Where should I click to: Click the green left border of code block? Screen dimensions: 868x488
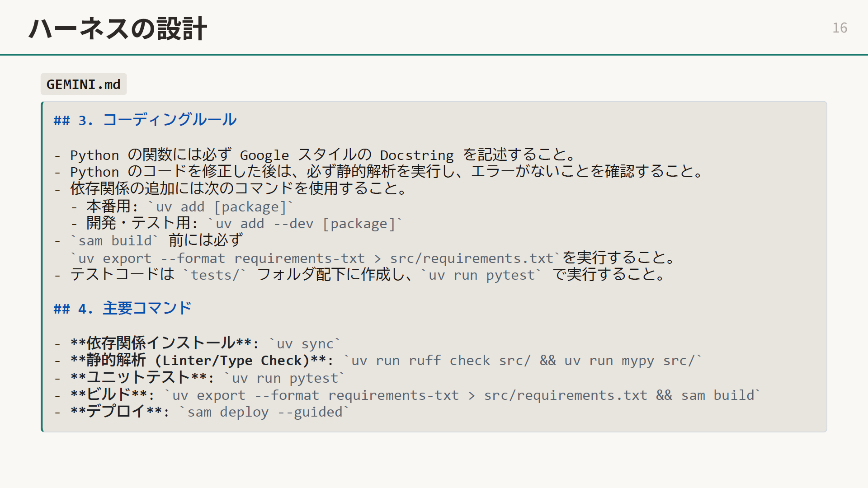42,267
